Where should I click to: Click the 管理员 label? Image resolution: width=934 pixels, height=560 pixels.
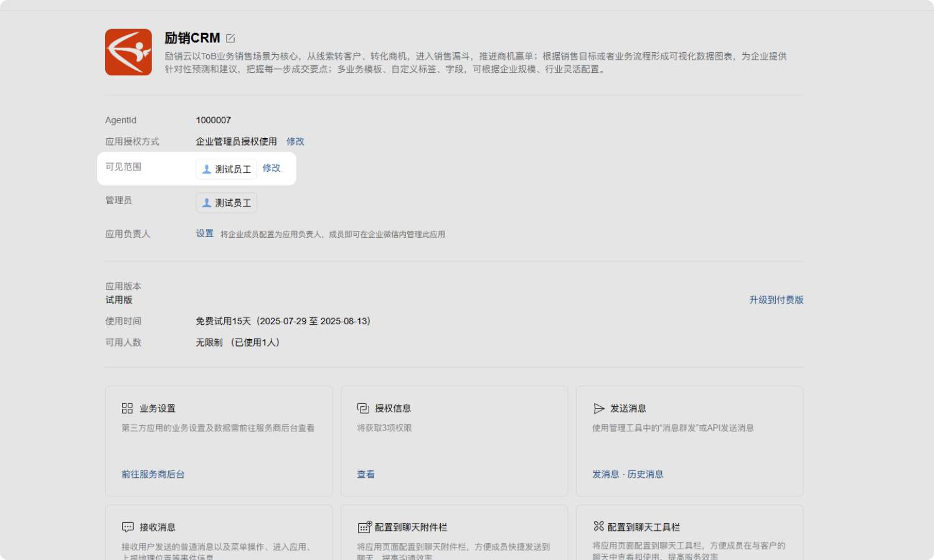(118, 200)
